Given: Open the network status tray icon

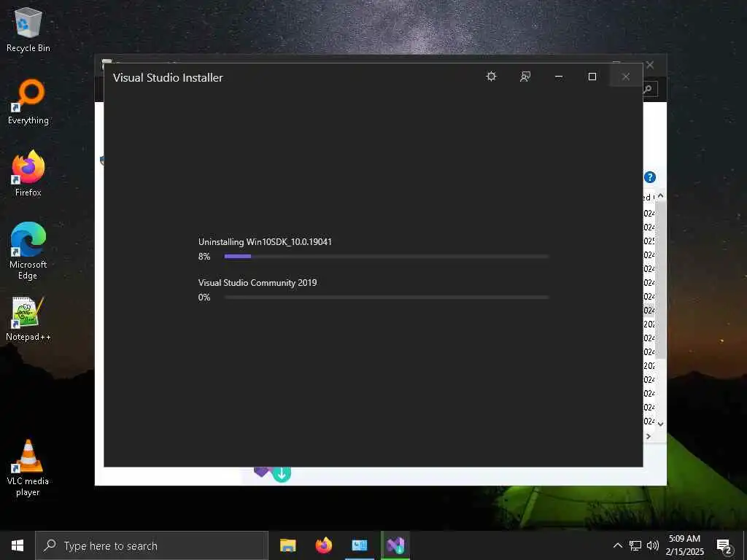Looking at the screenshot, I should point(635,545).
